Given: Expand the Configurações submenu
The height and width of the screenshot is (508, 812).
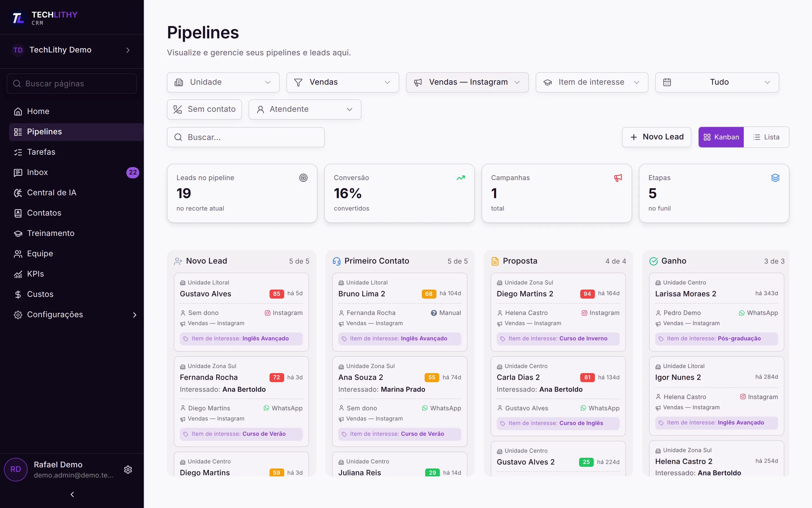Looking at the screenshot, I should click(x=76, y=314).
